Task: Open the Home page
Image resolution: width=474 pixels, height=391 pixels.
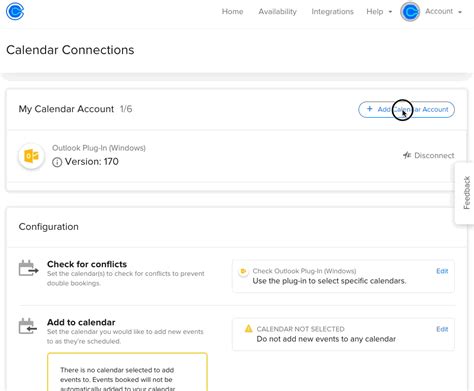Action: click(232, 12)
